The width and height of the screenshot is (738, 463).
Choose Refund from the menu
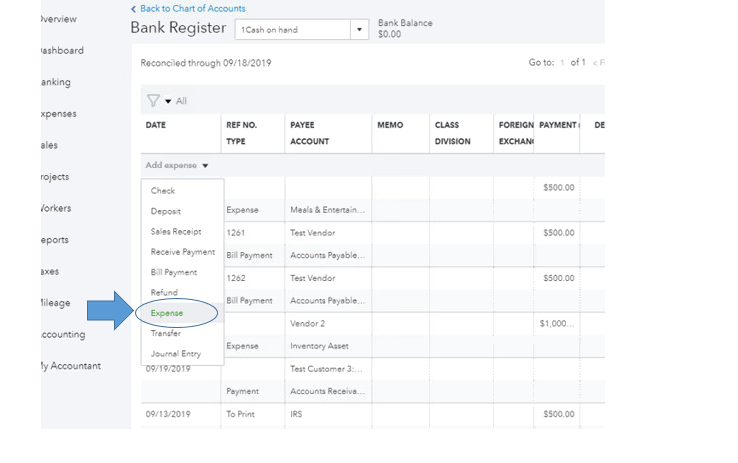(x=164, y=293)
